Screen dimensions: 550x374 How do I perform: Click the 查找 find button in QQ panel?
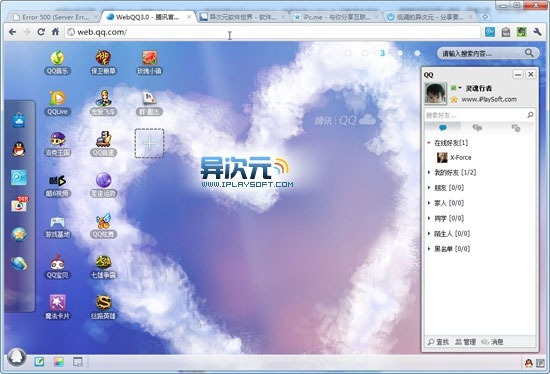[438, 342]
